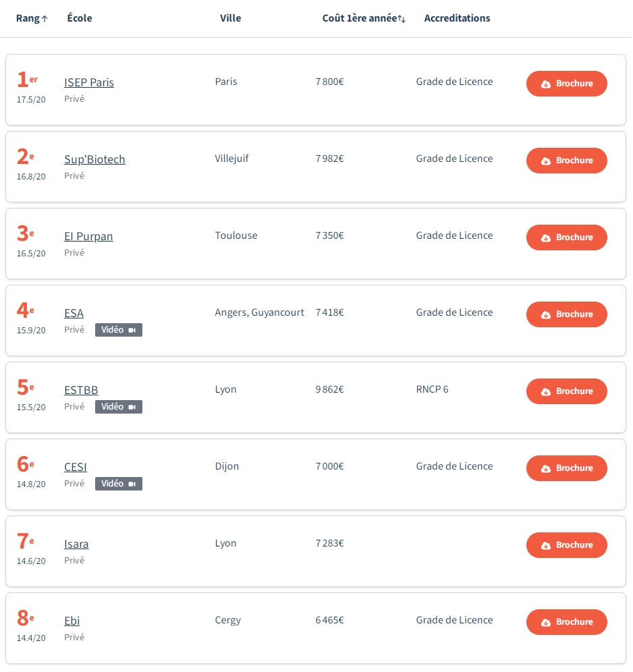Click download icon on CESI Brochure button
The height and width of the screenshot is (672, 633).
pos(546,469)
